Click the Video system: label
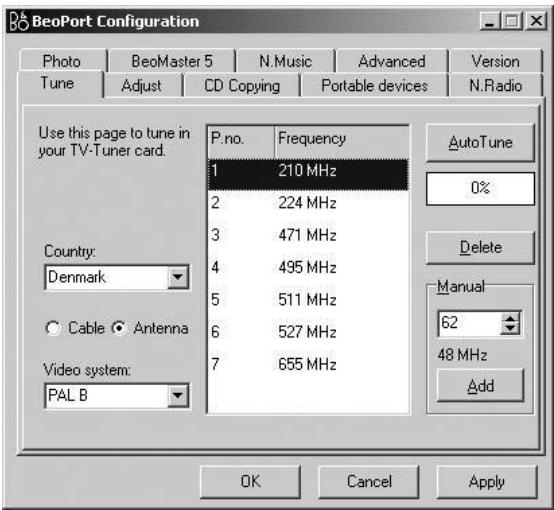 (x=87, y=370)
